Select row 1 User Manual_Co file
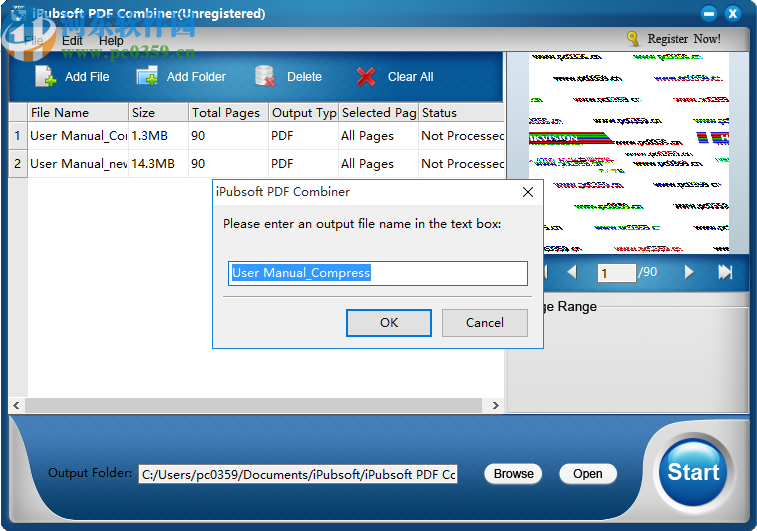 pos(78,136)
